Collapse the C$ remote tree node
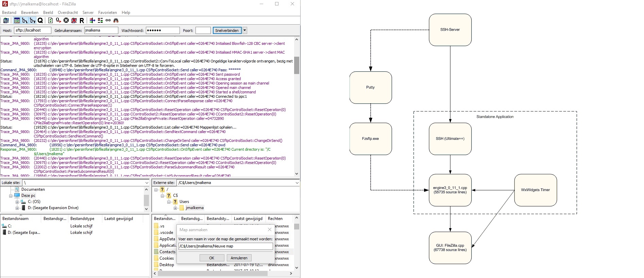This screenshot has height=278, width=644. pyautogui.click(x=162, y=196)
